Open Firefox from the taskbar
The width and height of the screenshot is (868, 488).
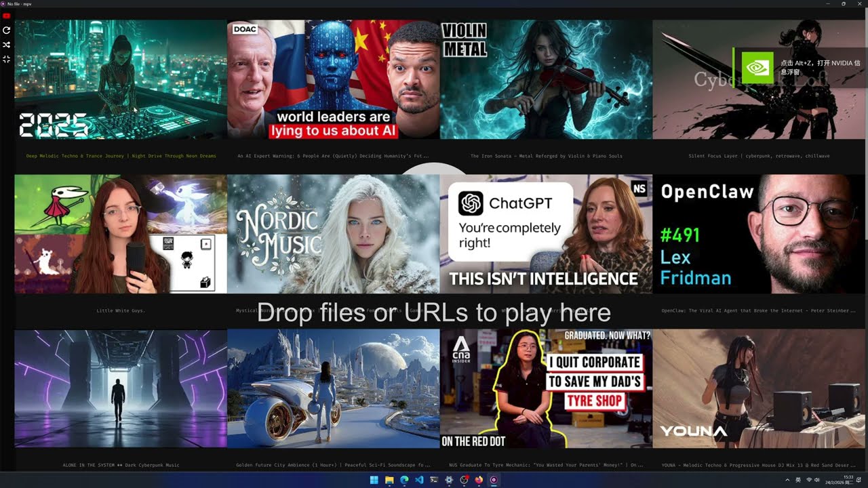tap(479, 480)
